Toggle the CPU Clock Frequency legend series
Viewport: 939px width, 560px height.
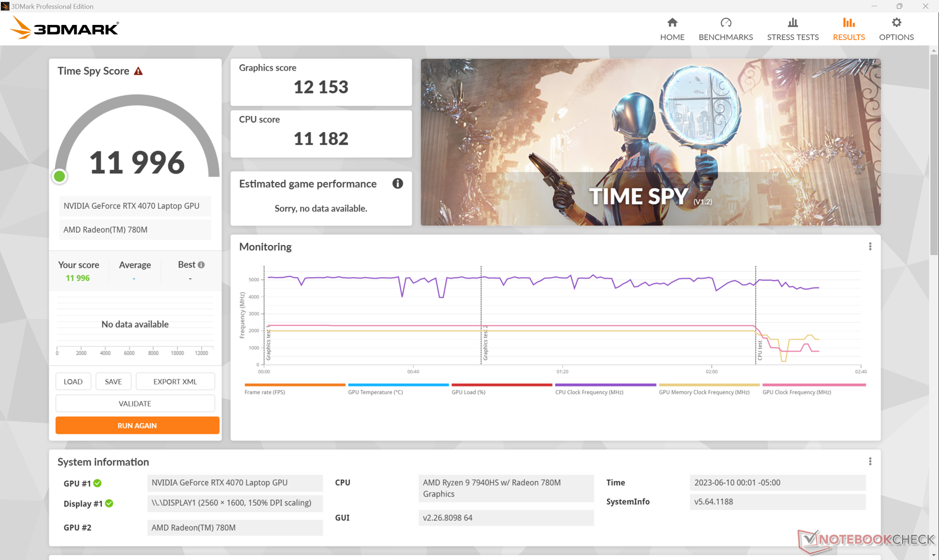pos(589,392)
